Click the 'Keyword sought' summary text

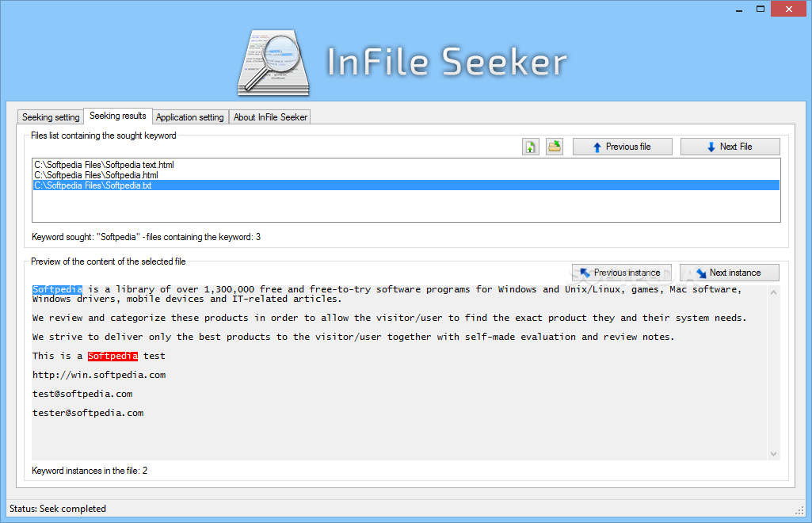146,237
